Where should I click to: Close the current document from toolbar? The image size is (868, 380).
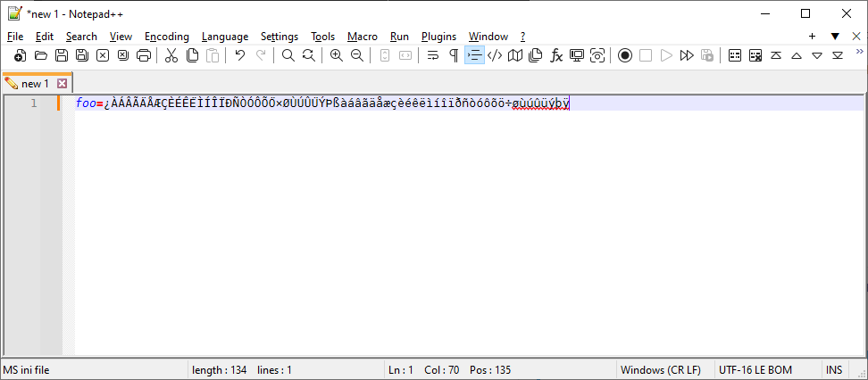tap(103, 55)
